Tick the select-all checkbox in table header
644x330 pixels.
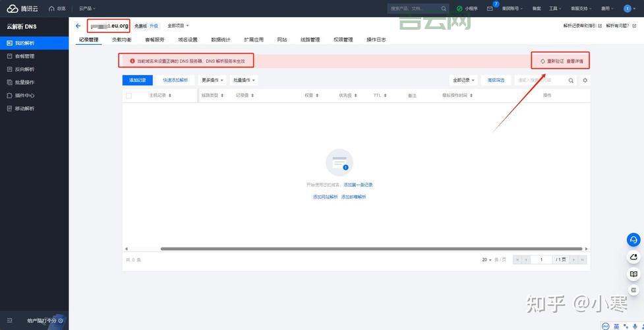[129, 96]
